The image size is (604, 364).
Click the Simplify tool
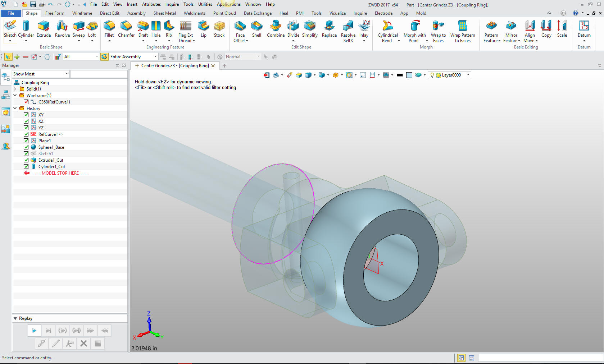[x=310, y=29]
